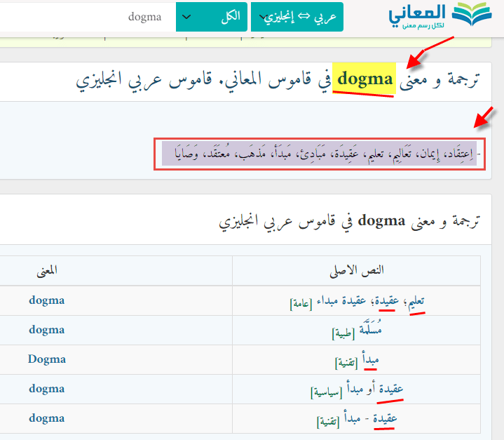Click dogma in the عامة table row
Viewport: 504px width, 440px height.
(x=47, y=300)
